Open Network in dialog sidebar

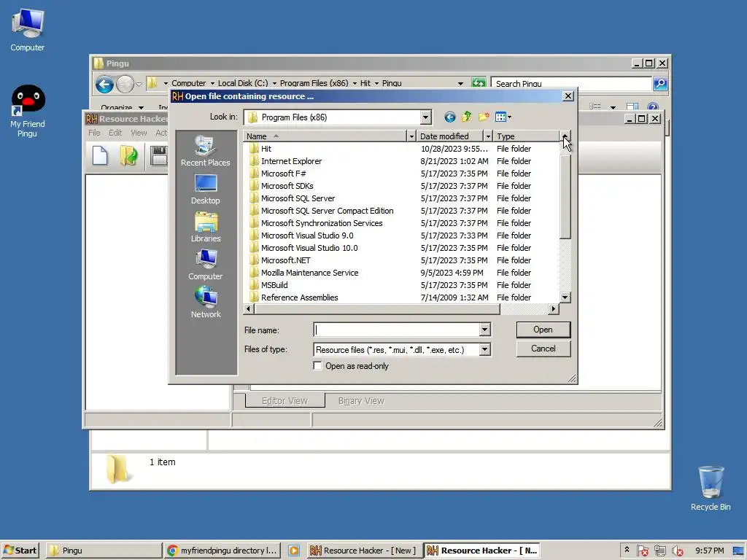[205, 303]
